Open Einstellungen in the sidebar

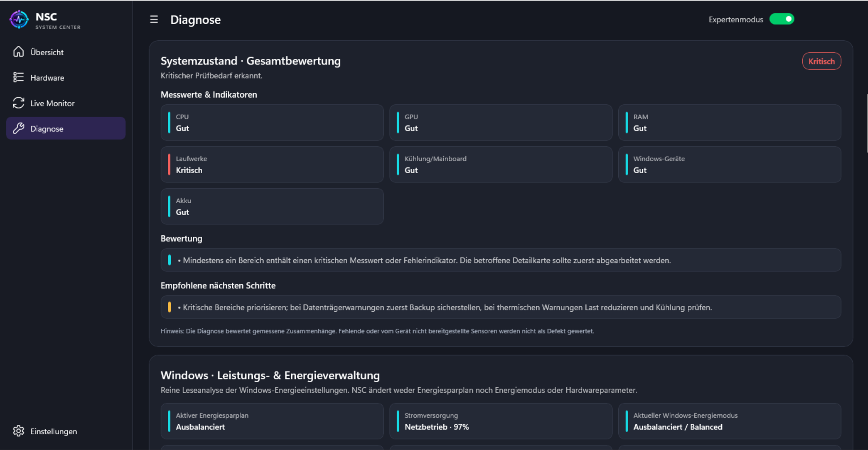pyautogui.click(x=66, y=431)
